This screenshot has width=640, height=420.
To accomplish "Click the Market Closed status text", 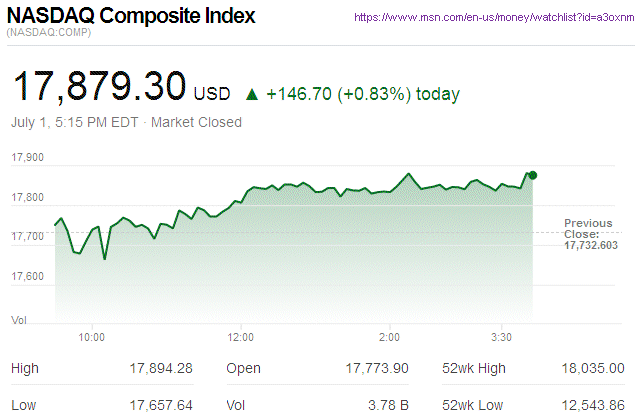I will 197,123.
